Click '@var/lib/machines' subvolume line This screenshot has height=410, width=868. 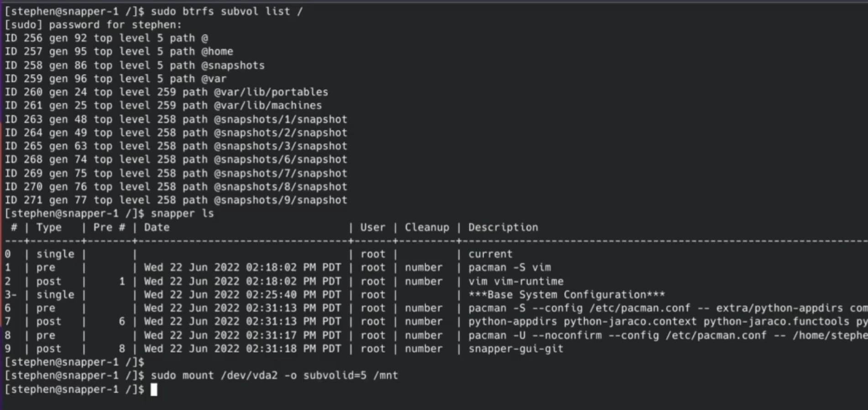tap(163, 105)
